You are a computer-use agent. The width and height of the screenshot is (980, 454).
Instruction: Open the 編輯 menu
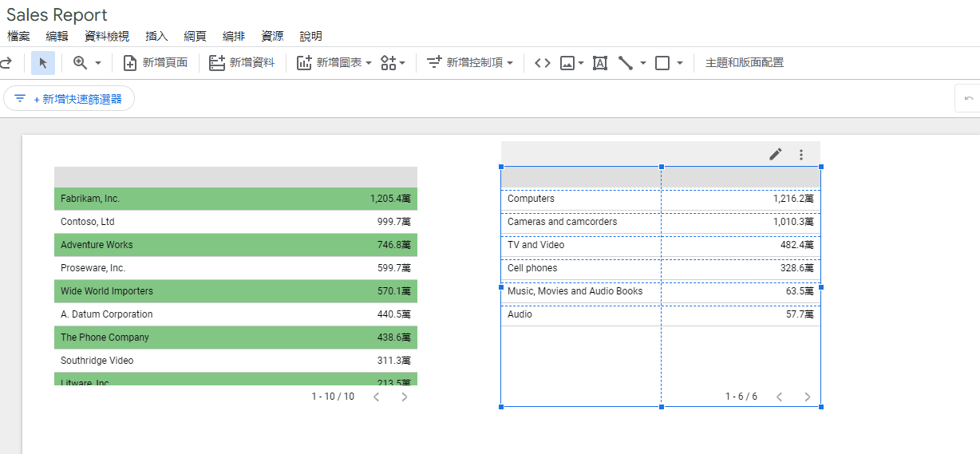(x=57, y=36)
